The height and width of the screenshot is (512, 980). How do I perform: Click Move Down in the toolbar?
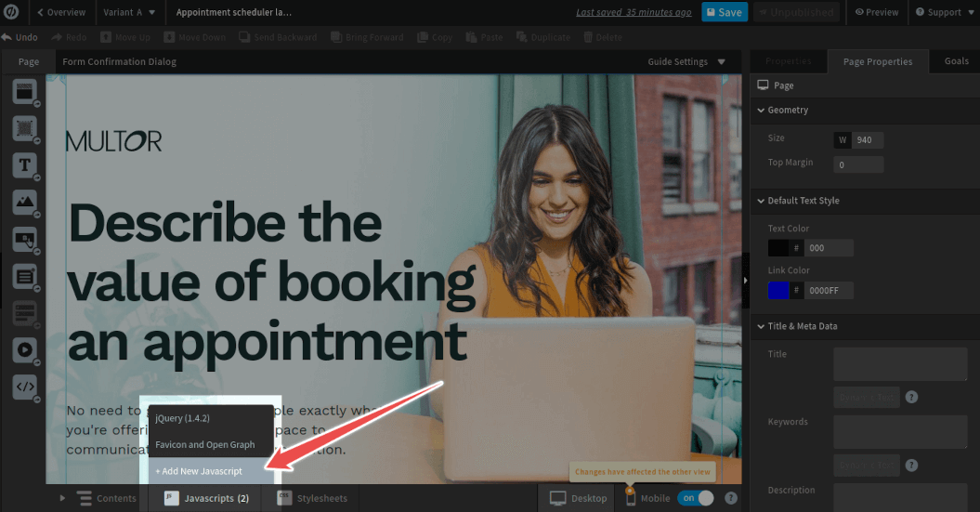(195, 37)
